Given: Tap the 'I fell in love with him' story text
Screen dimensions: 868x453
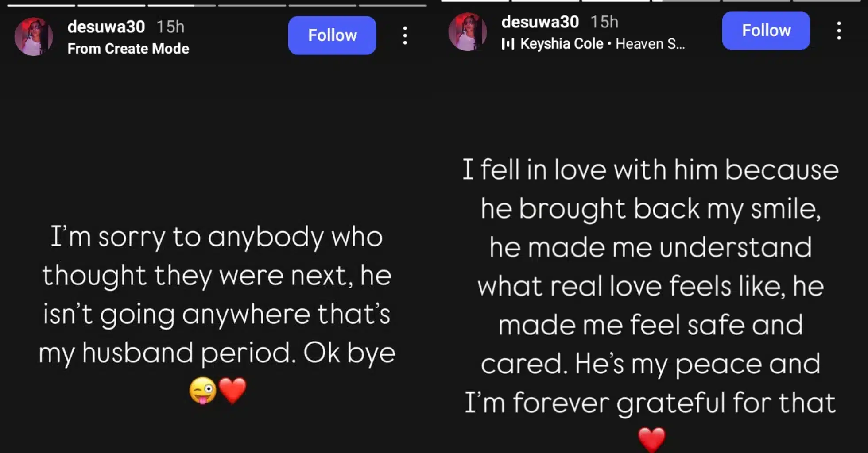Looking at the screenshot, I should point(651,286).
